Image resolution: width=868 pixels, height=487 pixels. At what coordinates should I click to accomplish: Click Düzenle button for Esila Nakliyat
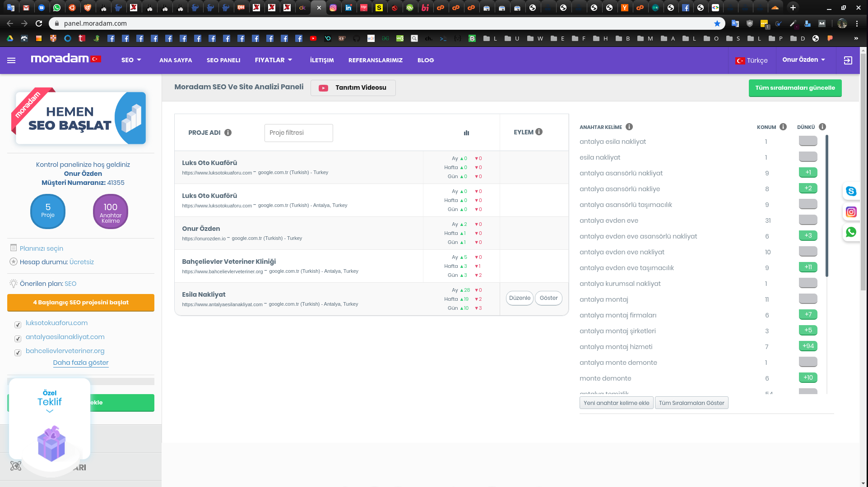520,298
